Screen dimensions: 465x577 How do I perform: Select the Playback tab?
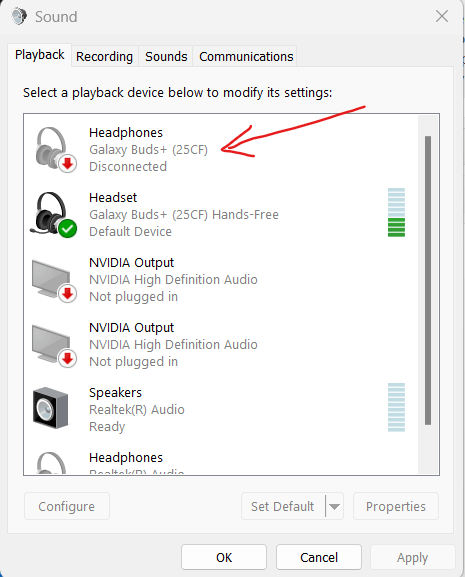39,55
